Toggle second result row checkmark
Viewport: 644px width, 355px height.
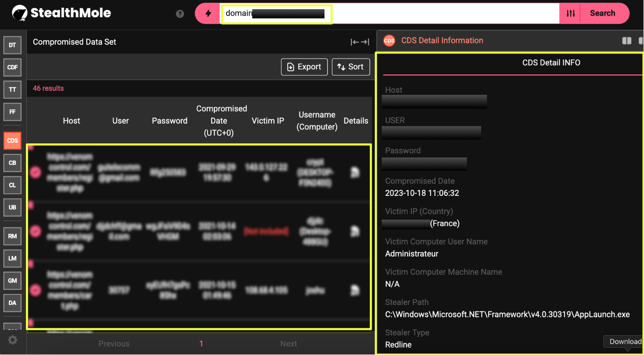tap(36, 231)
